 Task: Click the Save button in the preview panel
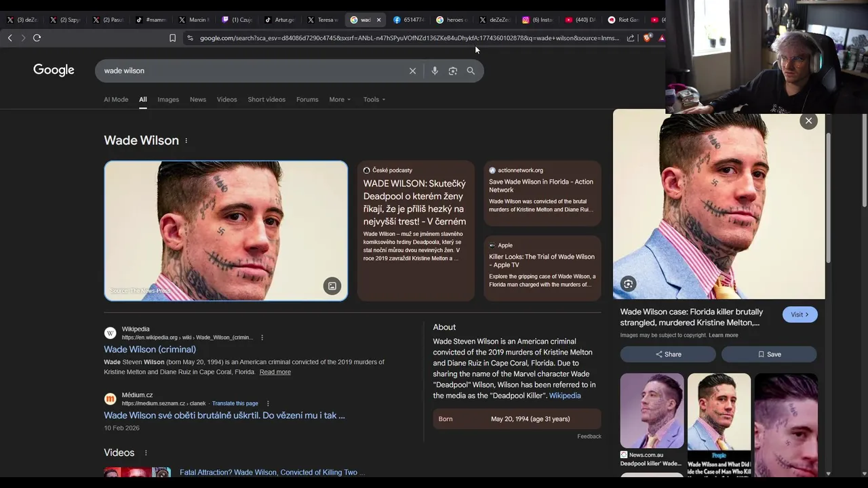(769, 354)
